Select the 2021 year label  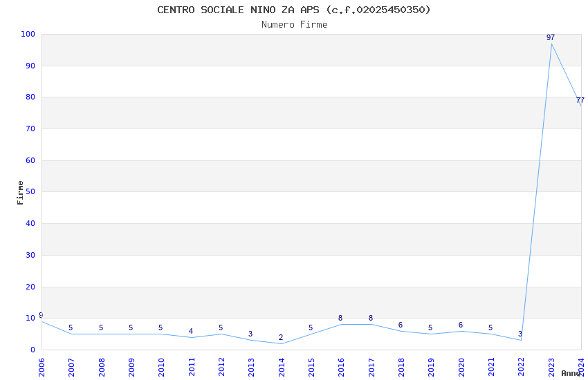tap(491, 368)
